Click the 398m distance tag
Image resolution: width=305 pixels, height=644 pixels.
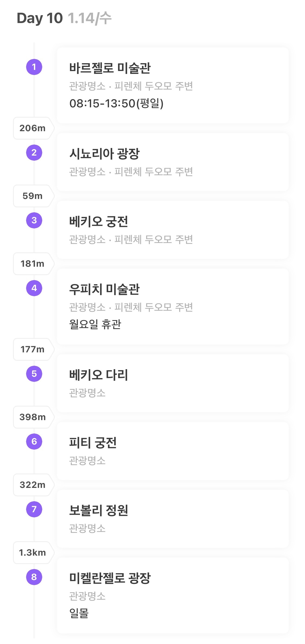[33, 417]
